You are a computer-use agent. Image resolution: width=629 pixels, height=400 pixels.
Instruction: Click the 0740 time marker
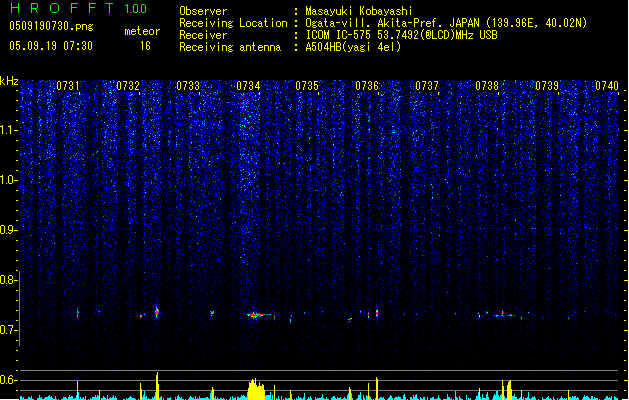point(607,86)
